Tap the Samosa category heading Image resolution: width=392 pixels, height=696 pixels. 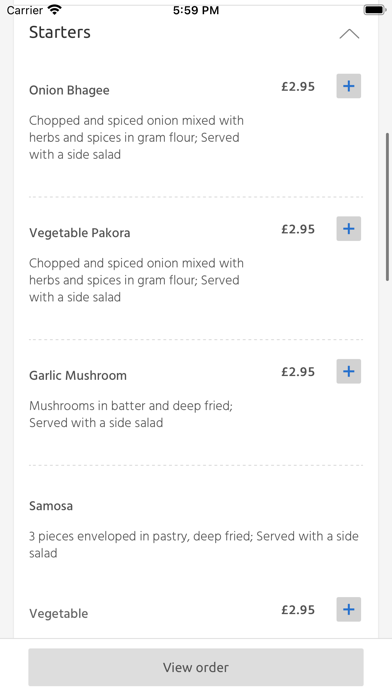(x=51, y=506)
